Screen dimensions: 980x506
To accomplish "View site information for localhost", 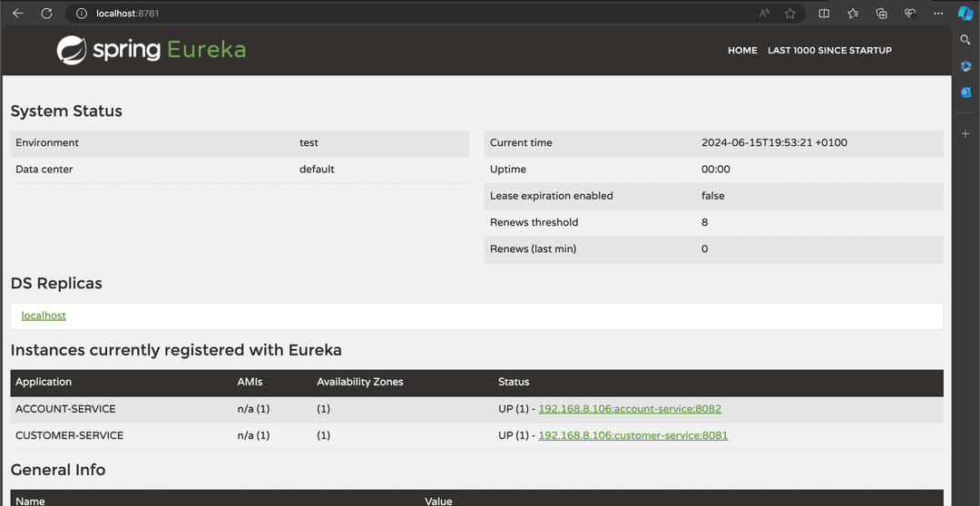I will 81,14.
